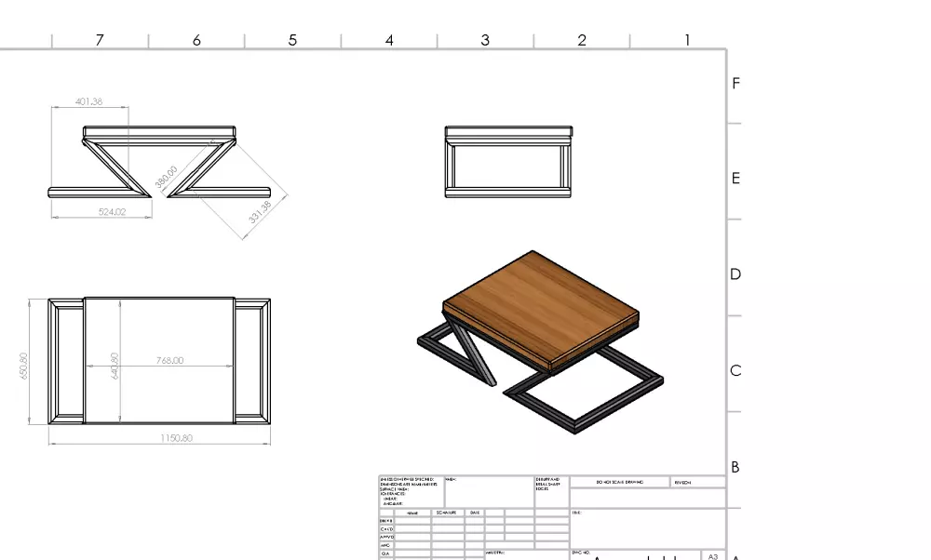
Task: Click the APPV'D row label
Action: pos(386,537)
